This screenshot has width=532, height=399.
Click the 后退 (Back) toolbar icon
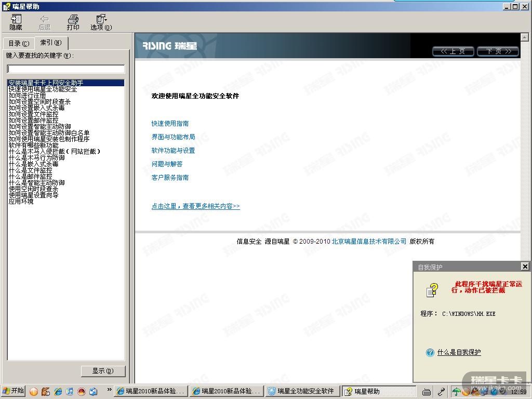pyautogui.click(x=45, y=22)
